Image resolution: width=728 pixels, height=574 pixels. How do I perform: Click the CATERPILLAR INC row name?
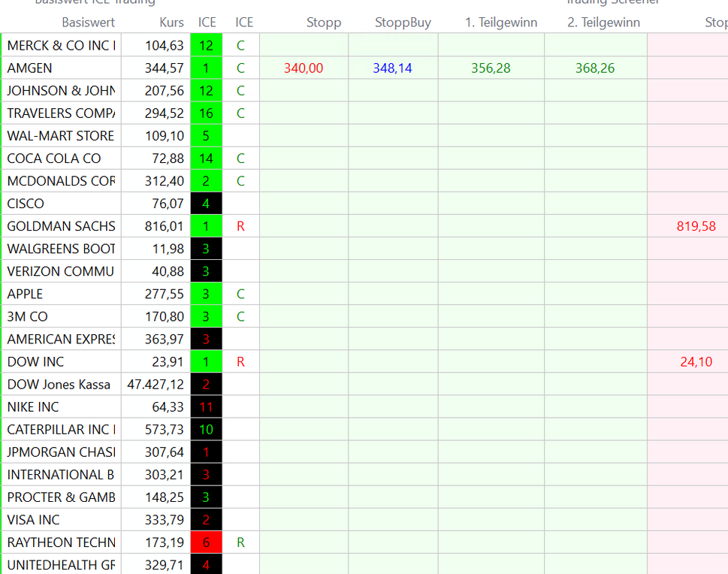tap(61, 430)
